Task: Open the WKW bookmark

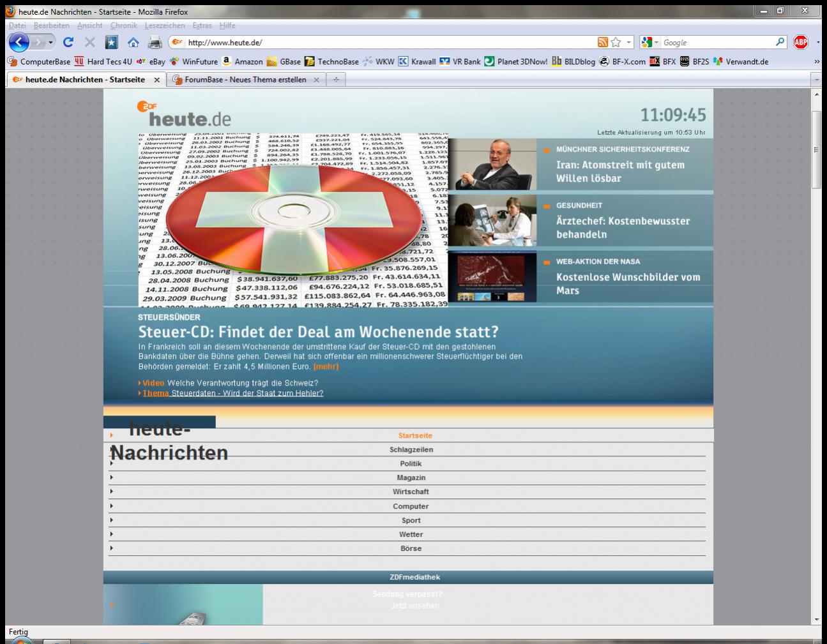Action: tap(379, 62)
